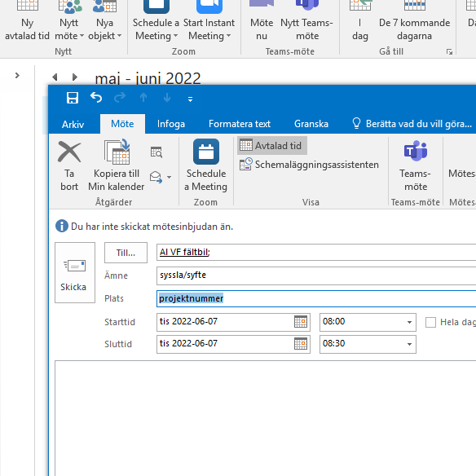The height and width of the screenshot is (476, 476).
Task: Click the Schedule a Meeting Zoom icon
Action: [x=206, y=165]
